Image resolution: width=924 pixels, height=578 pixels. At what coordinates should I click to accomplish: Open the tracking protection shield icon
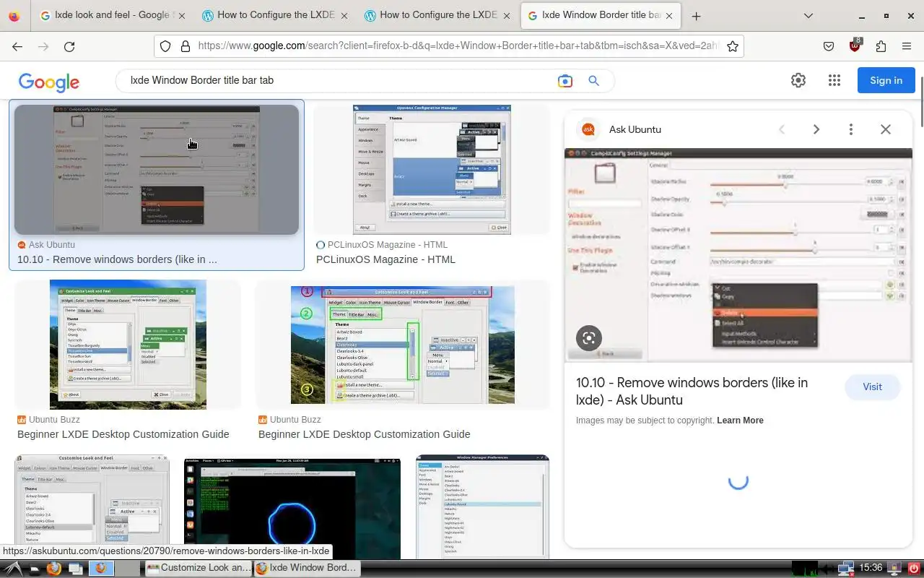coord(165,46)
